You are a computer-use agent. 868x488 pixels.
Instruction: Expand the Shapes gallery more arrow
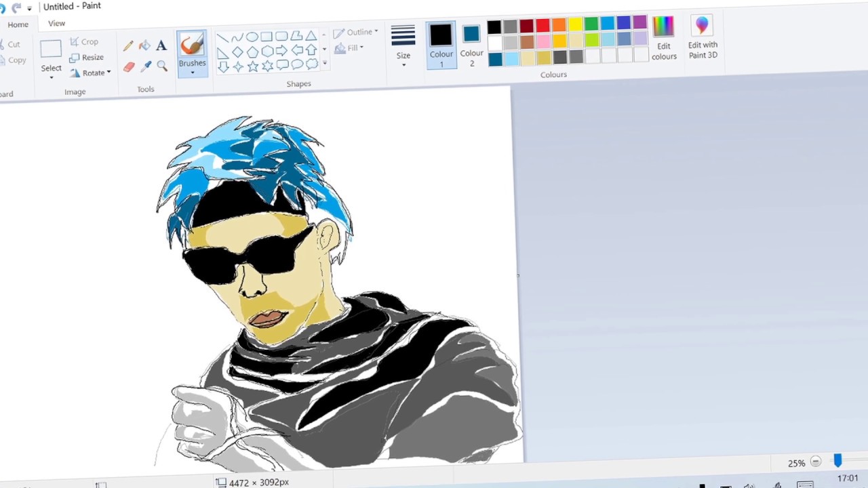pyautogui.click(x=325, y=63)
